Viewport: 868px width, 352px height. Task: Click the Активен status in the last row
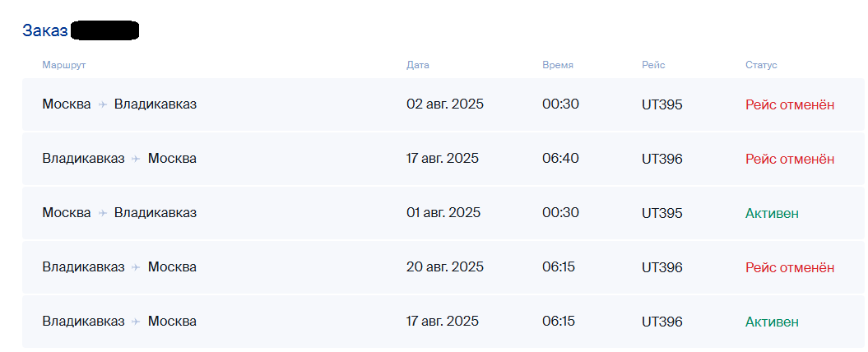pos(772,322)
